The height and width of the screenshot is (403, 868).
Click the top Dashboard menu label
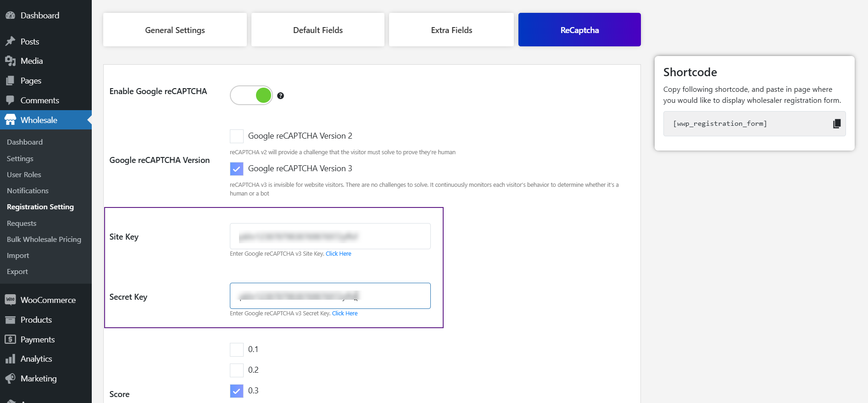click(x=40, y=15)
